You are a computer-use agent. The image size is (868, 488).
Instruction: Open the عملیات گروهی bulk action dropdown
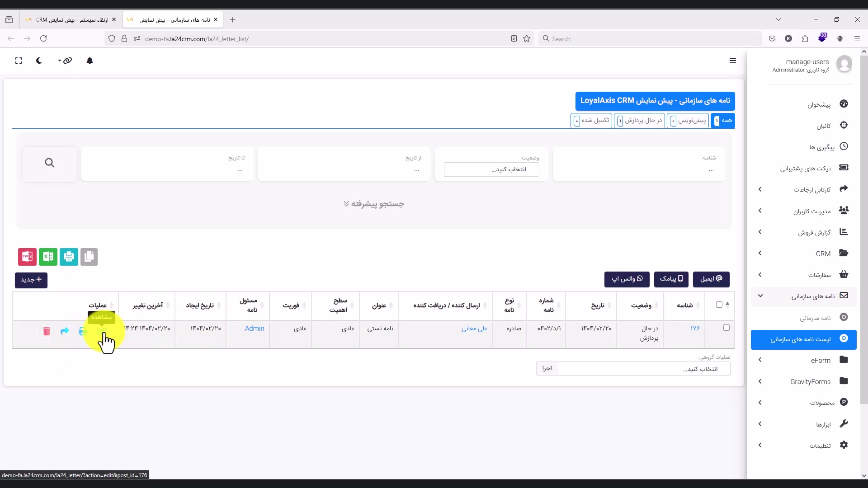644,369
